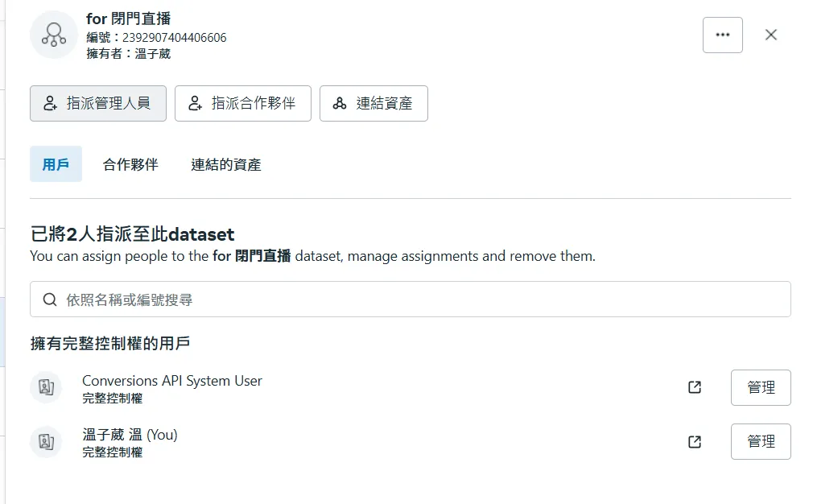Click 完整控制權 under Conversions API System User
Viewport: 813px width, 504px height.
[113, 399]
